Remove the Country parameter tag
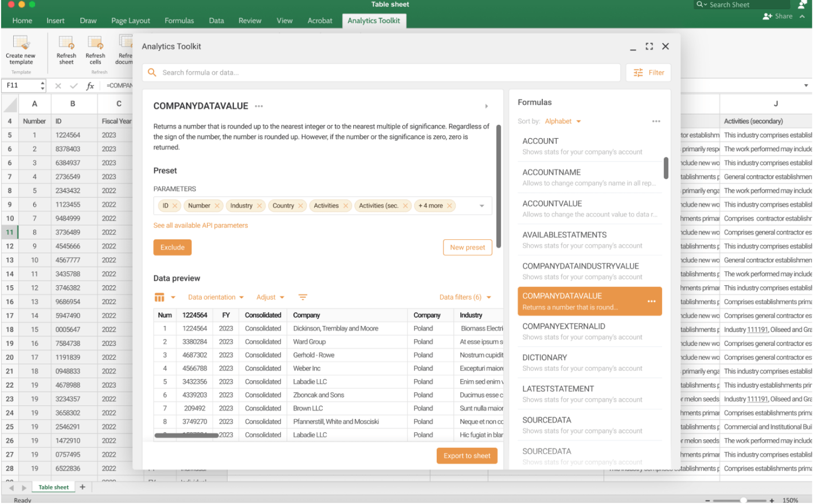The width and height of the screenshot is (814, 504). (300, 206)
